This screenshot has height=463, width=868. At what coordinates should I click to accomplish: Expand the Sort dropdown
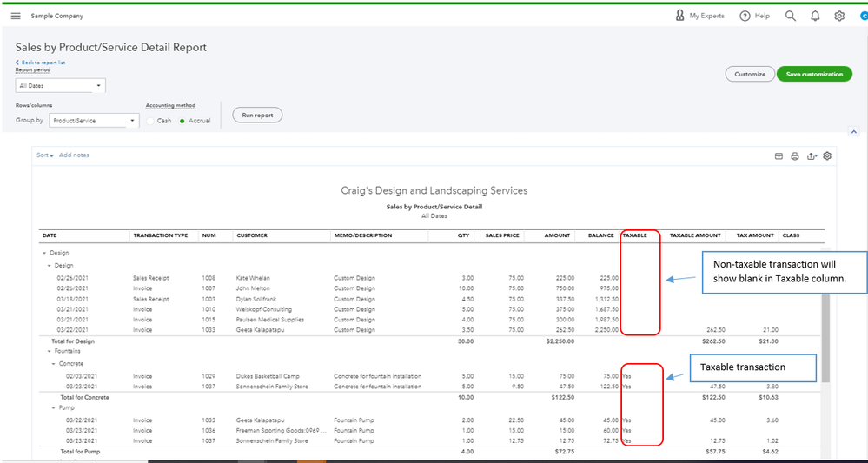45,155
